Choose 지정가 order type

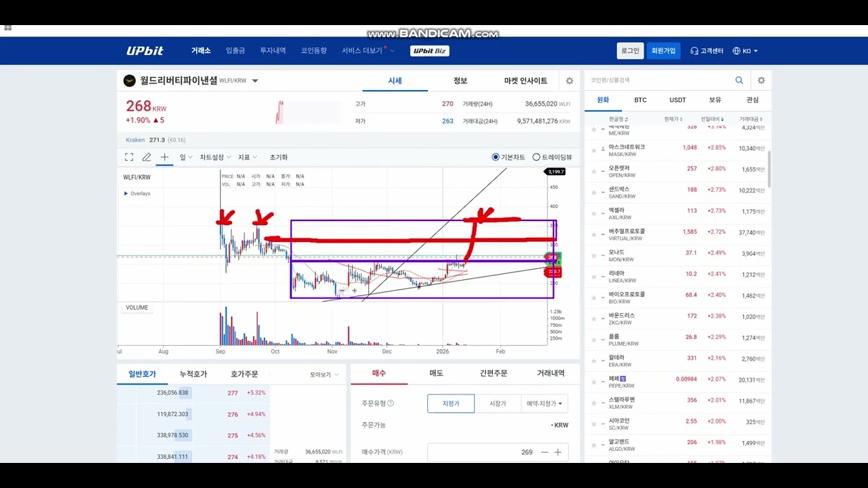[x=451, y=403]
